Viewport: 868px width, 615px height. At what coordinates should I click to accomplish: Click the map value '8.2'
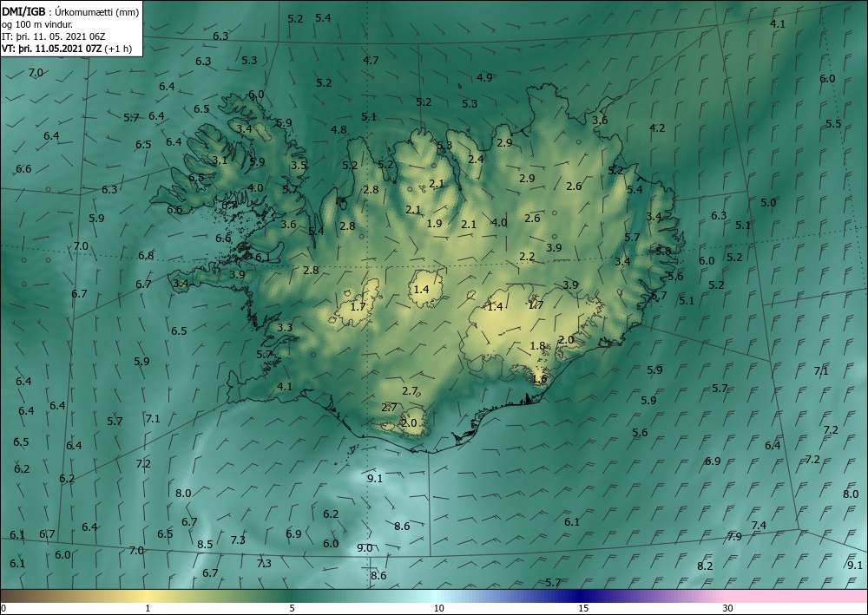(705, 566)
